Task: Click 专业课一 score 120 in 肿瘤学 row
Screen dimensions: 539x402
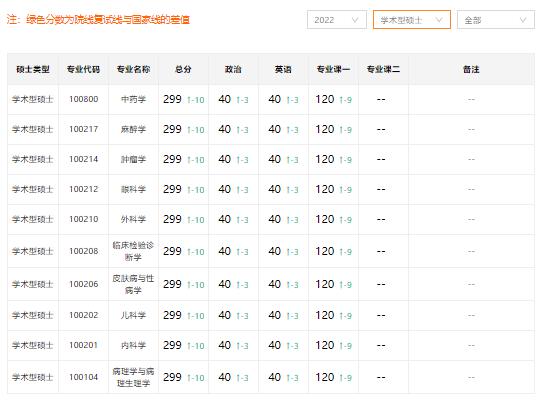Action: (x=325, y=159)
